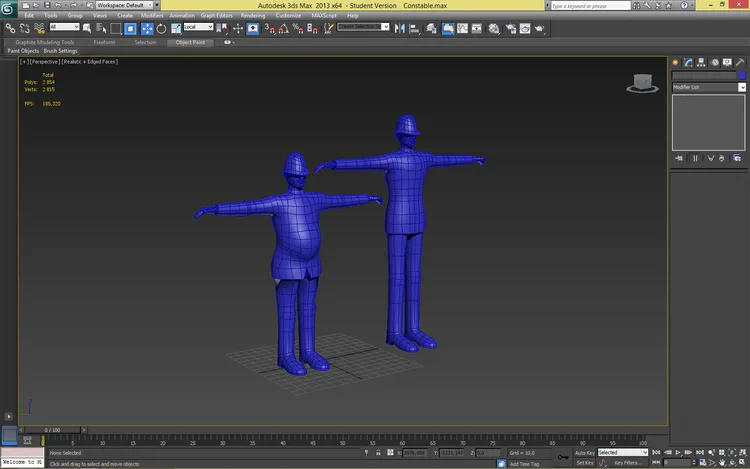Open the Selected key mode dropdown
750x469 pixels.
point(623,452)
